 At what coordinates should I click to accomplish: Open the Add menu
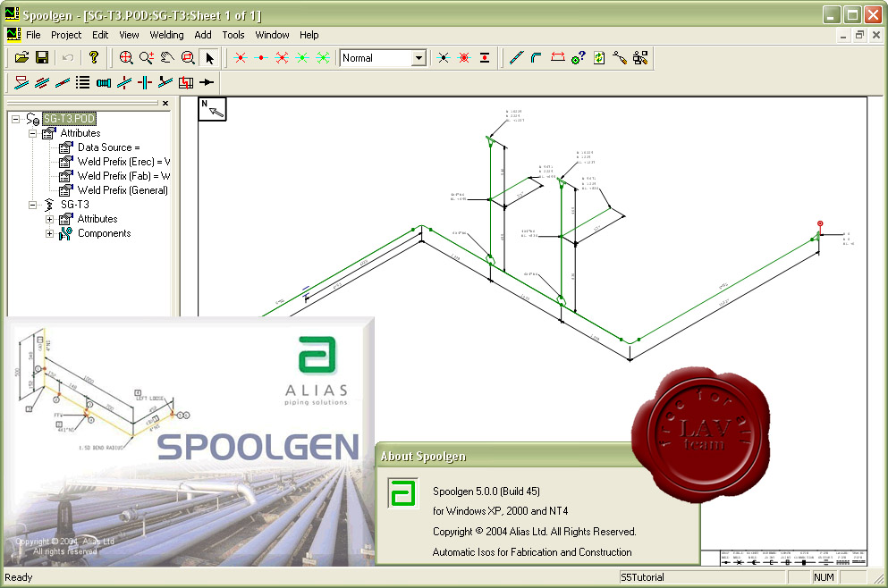[x=203, y=35]
